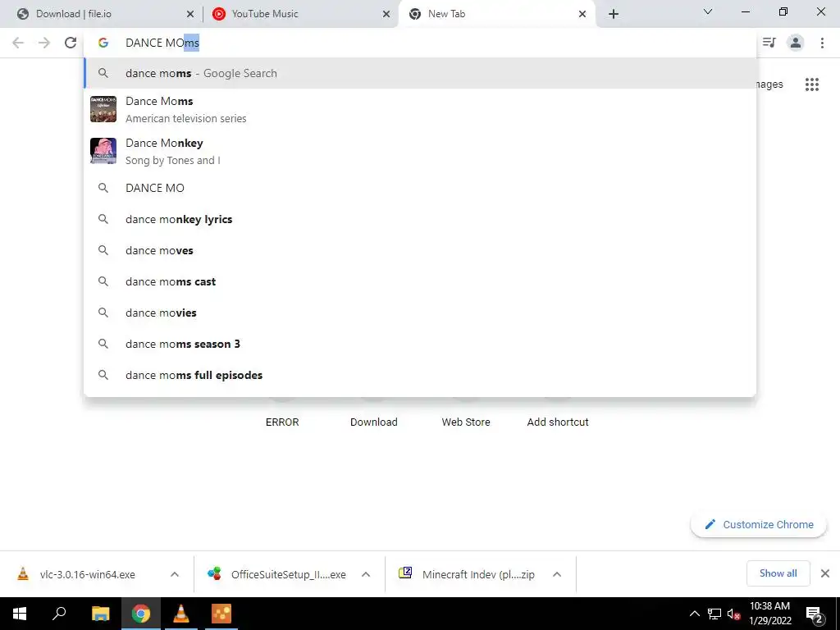The height and width of the screenshot is (630, 840).
Task: Click into the address bar text DANCE MOms
Action: tap(162, 43)
